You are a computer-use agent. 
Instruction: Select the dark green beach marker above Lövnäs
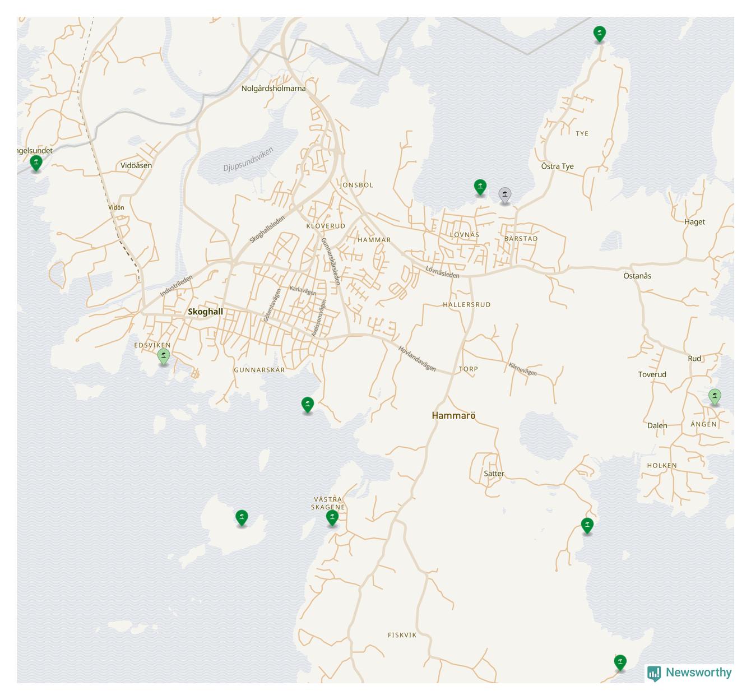pos(480,187)
